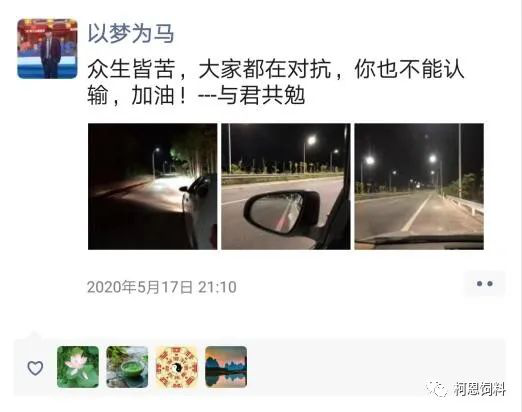Image resolution: width=522 pixels, height=412 pixels.
Task: View the car side mirror photo
Action: pos(286,186)
